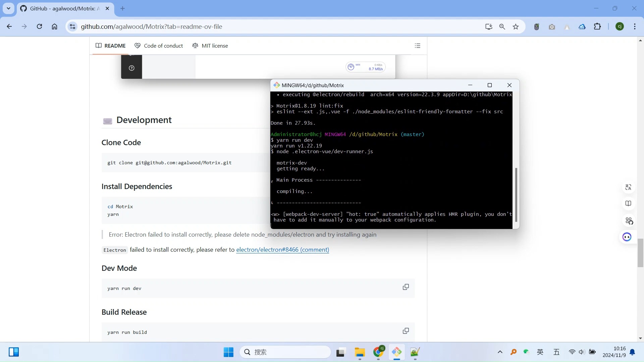This screenshot has width=644, height=362.
Task: Focus the address bar with github.com URL
Action: point(275,26)
